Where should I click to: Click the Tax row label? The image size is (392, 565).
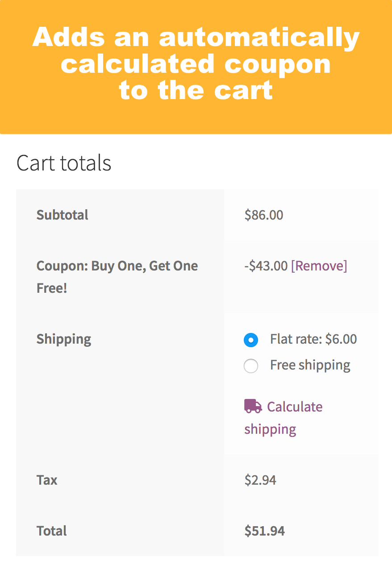(x=47, y=480)
